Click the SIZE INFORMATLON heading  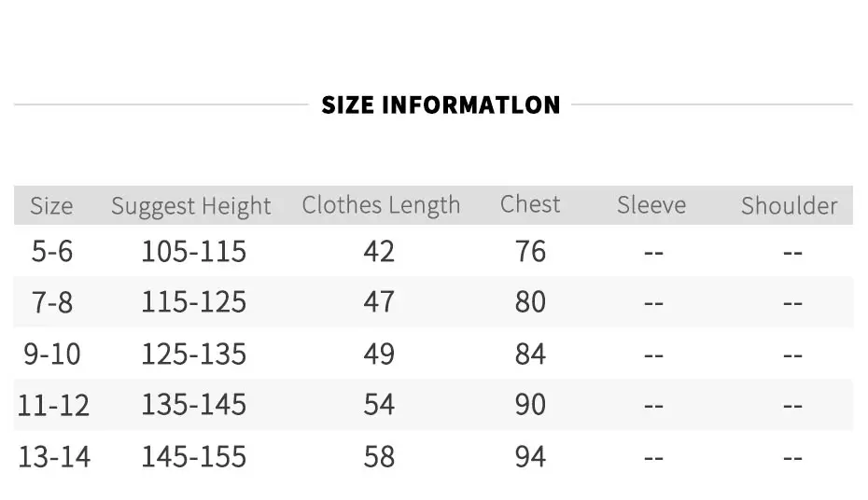point(441,105)
